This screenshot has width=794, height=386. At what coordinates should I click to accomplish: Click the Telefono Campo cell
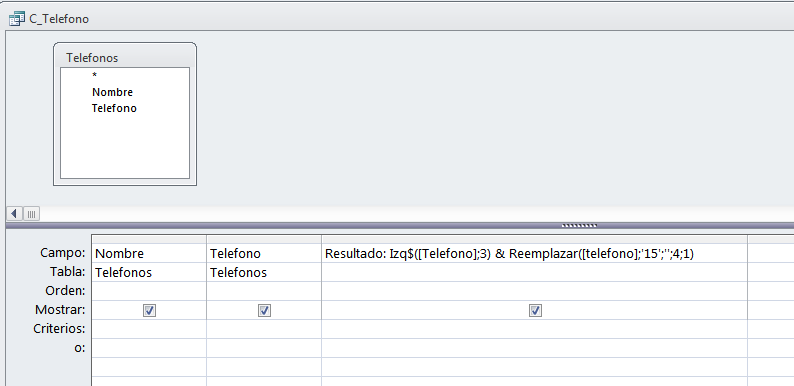coord(264,253)
